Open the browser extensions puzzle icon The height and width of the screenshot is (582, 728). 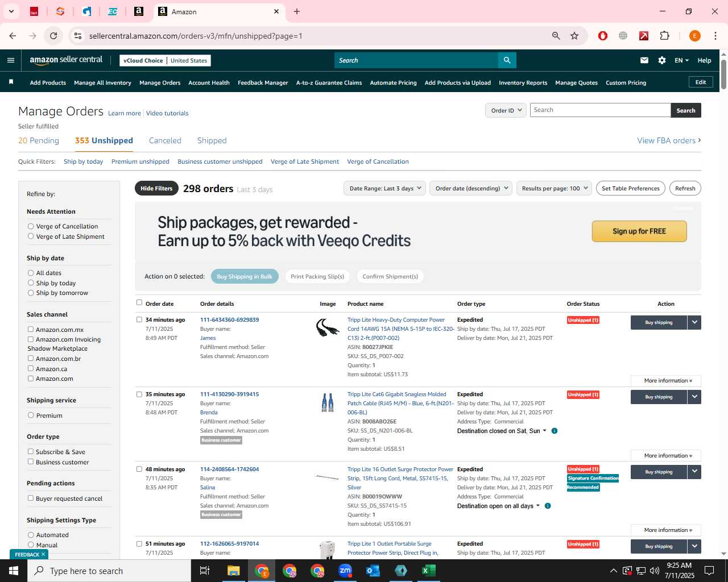pos(664,36)
